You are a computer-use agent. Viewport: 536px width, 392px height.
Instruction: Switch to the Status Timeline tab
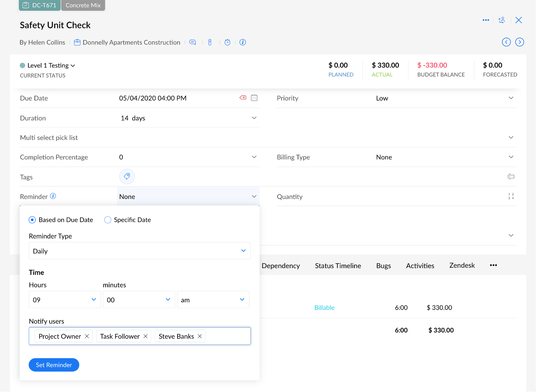(x=338, y=265)
